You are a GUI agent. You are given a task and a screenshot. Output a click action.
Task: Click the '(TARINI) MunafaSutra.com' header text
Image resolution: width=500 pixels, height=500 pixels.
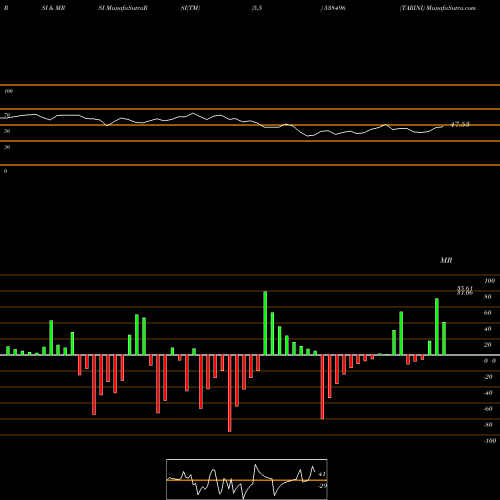[x=438, y=8]
